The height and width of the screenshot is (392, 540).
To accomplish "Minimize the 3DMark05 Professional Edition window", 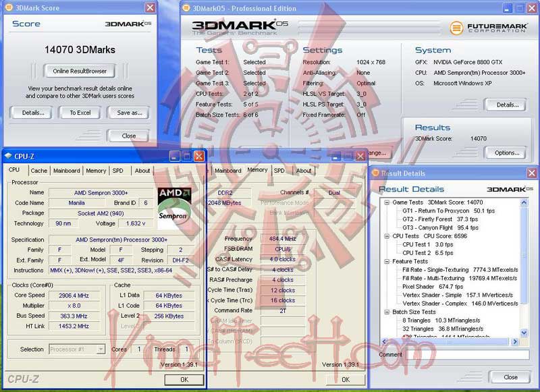I will (507, 8).
